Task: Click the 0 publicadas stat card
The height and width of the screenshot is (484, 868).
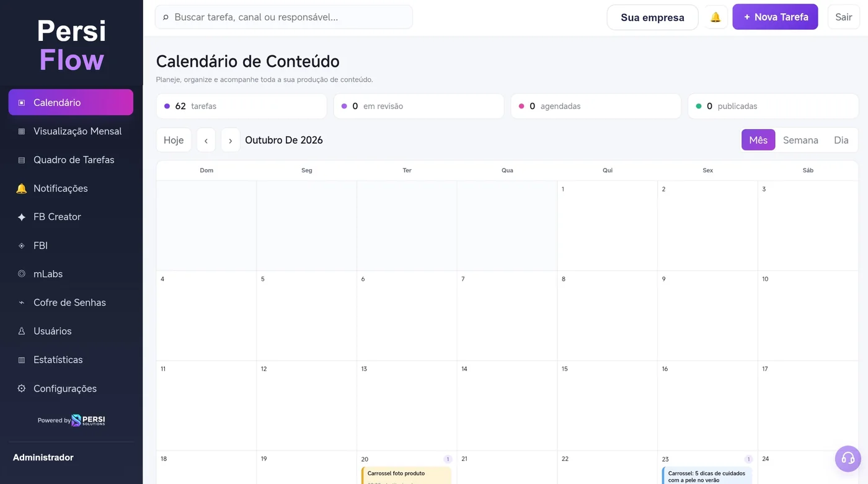Action: [773, 106]
